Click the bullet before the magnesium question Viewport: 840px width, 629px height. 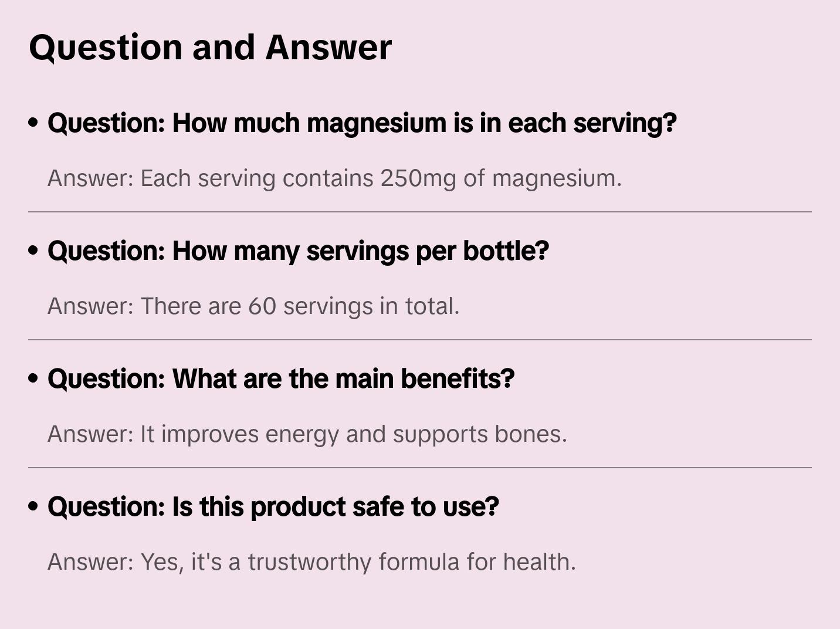pos(33,123)
